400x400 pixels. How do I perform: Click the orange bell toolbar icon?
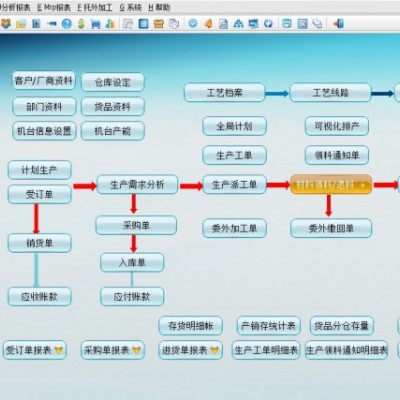(x=208, y=24)
